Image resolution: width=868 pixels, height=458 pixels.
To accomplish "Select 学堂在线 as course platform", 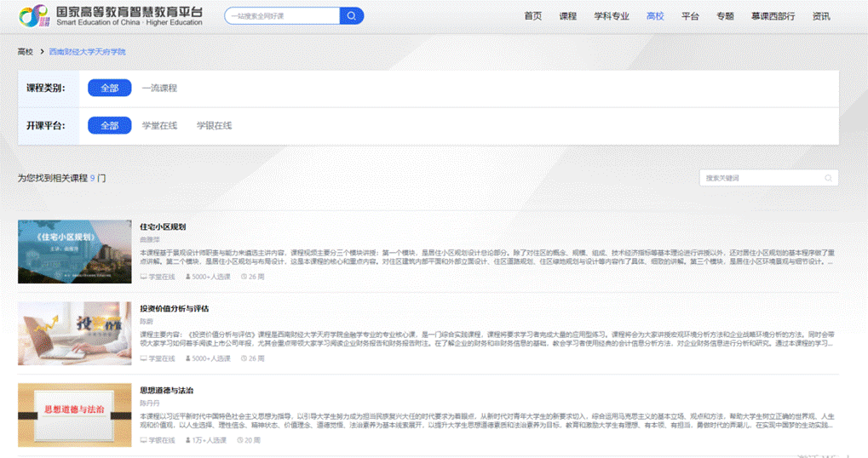I will pyautogui.click(x=159, y=125).
